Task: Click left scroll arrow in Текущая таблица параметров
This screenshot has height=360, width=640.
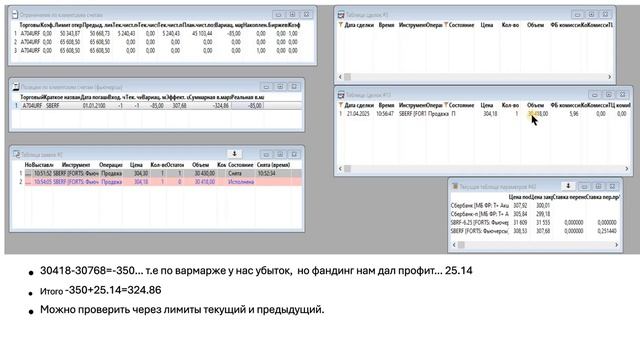Action: [454, 245]
